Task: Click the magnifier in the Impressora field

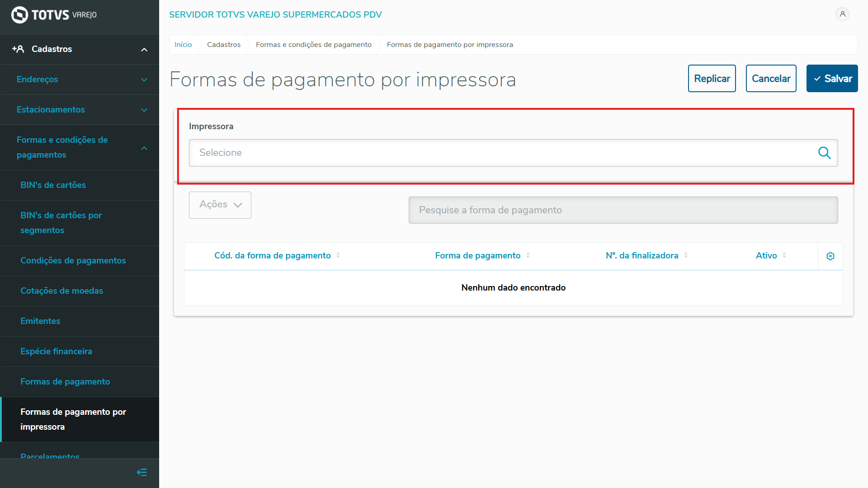Action: click(824, 153)
